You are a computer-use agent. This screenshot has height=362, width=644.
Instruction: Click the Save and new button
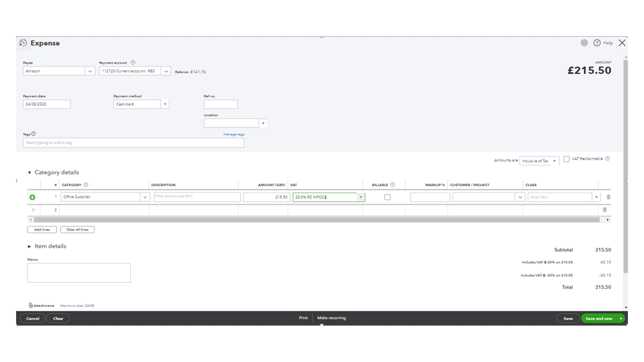[599, 318]
